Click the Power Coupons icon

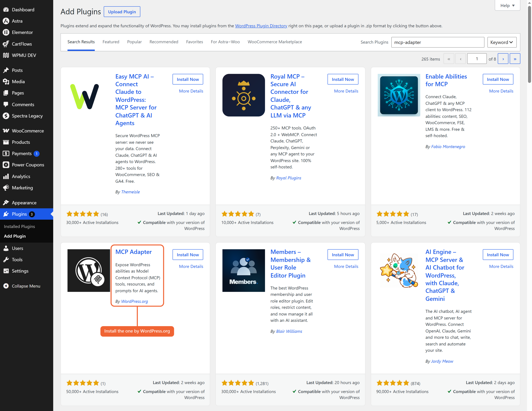click(x=6, y=165)
